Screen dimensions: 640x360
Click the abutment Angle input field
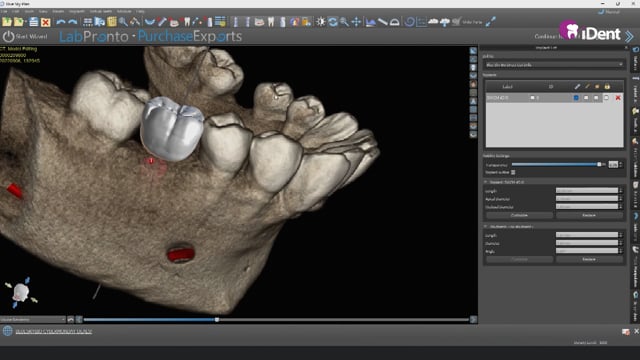(587, 251)
